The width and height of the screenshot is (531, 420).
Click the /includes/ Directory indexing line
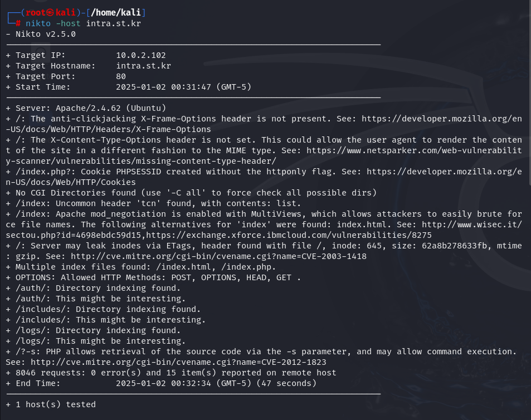point(103,309)
